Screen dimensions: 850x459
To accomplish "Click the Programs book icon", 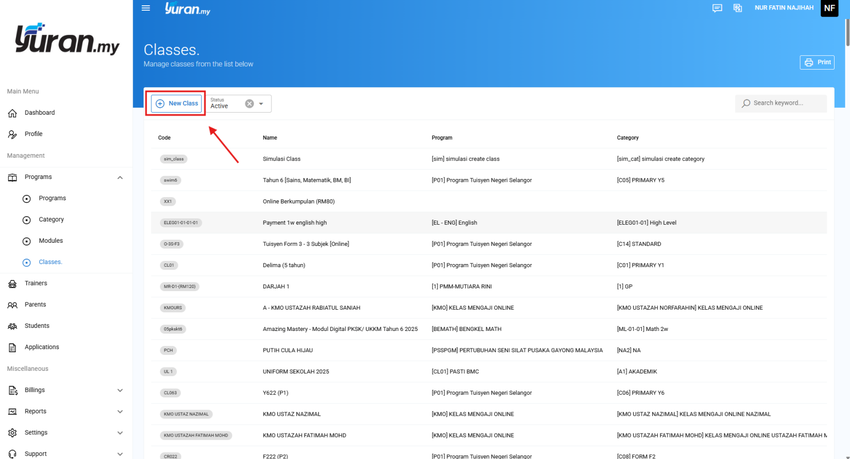I will [x=12, y=177].
